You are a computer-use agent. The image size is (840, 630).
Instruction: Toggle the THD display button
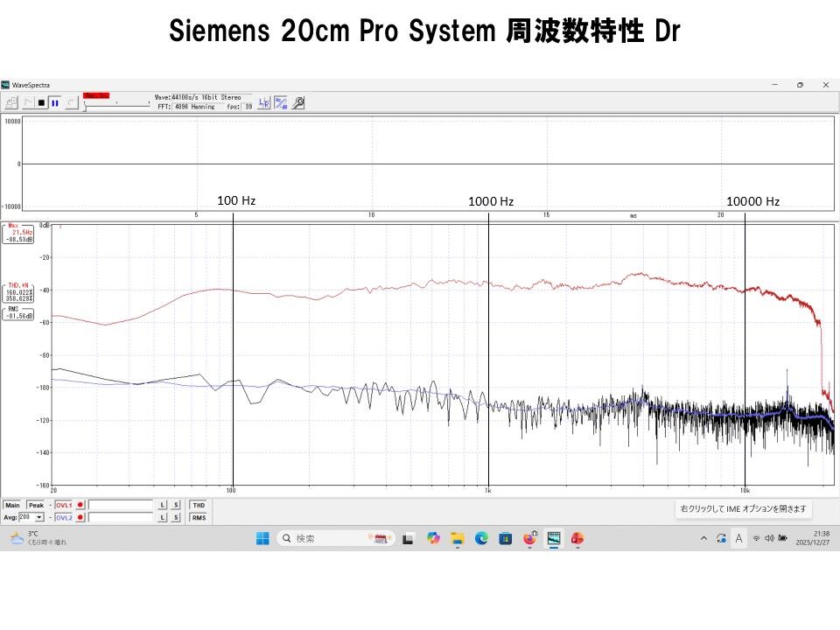(199, 505)
